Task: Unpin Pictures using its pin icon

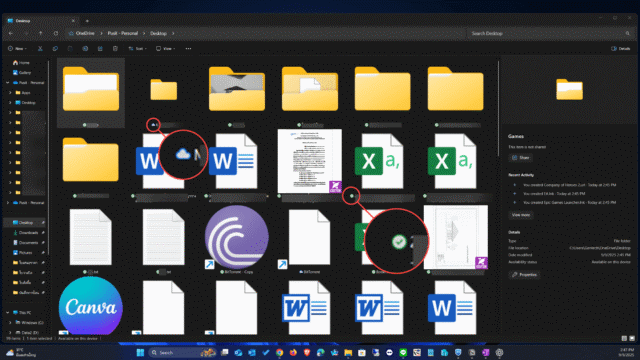Action: click(43, 253)
